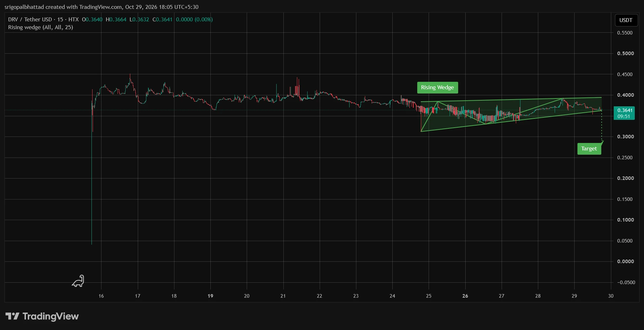
Task: Click date 28 on the time axis
Action: tap(538, 296)
